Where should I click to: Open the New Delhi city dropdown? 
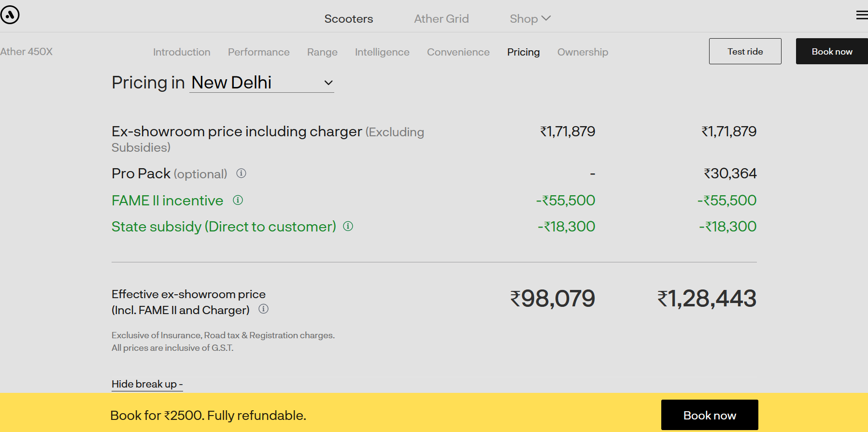click(x=262, y=83)
